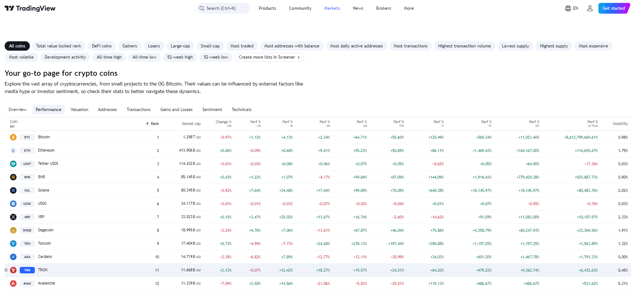Sort by Perf % YTD column

tap(398, 124)
